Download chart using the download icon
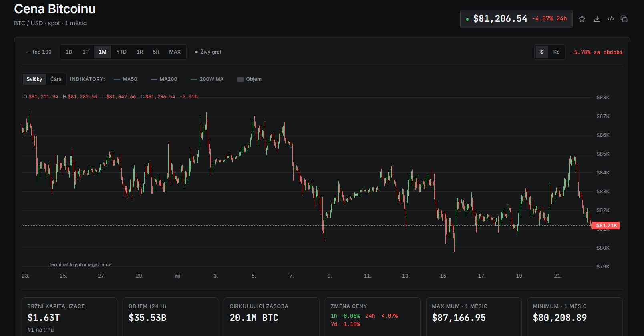Image resolution: width=644 pixels, height=336 pixels. [597, 19]
